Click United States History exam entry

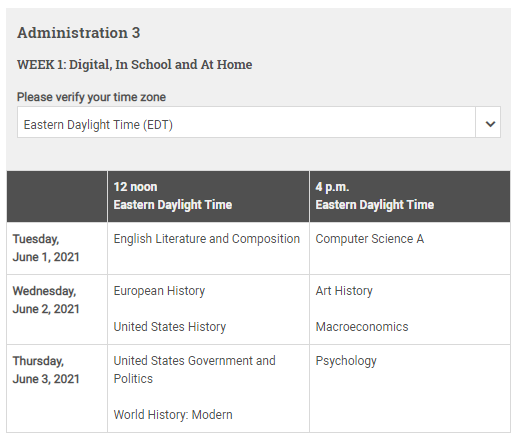[x=170, y=327]
